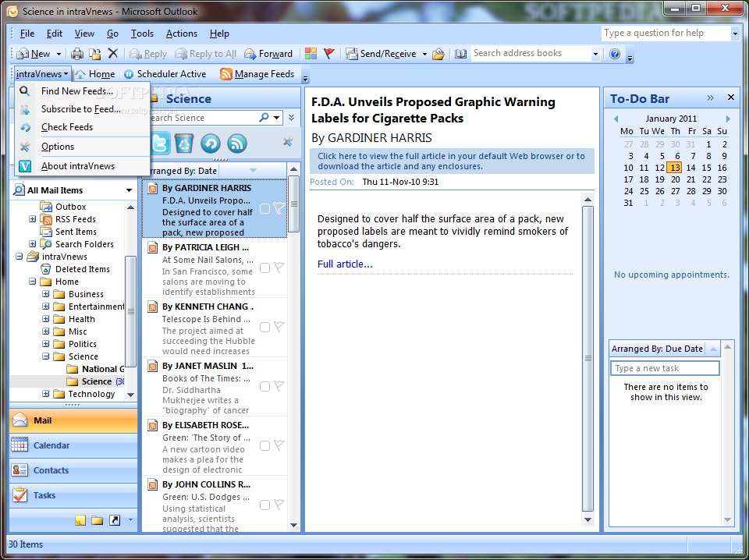Click the reading pane scrollbar thumb
This screenshot has height=560, width=749.
coord(588,359)
